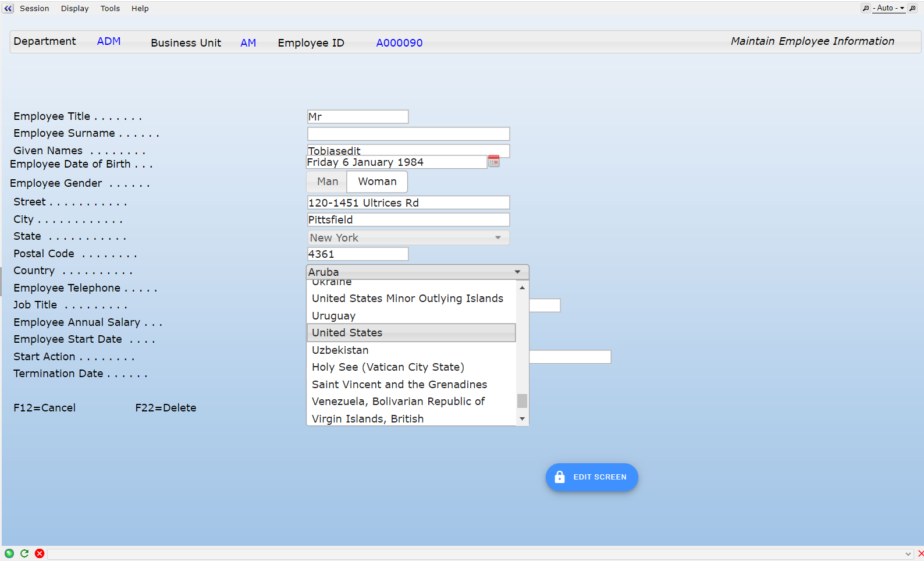
Task: Click the country list scrollbar down arrow
Action: pos(522,419)
